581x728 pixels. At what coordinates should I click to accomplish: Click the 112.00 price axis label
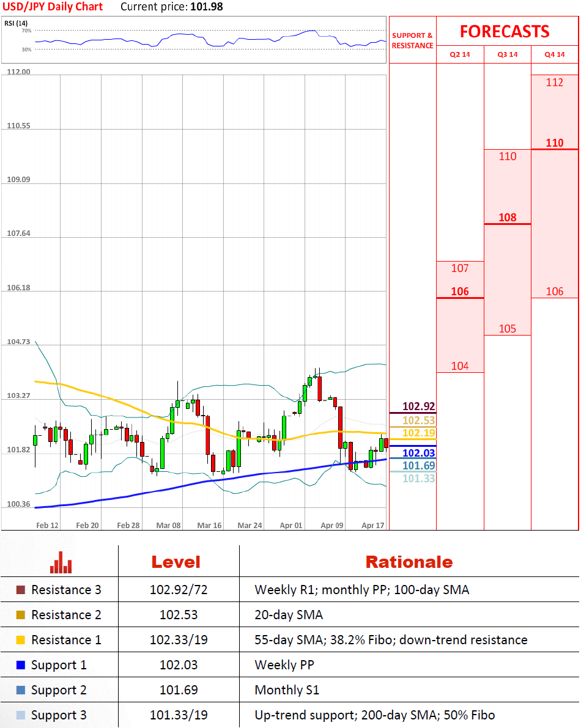[18, 72]
